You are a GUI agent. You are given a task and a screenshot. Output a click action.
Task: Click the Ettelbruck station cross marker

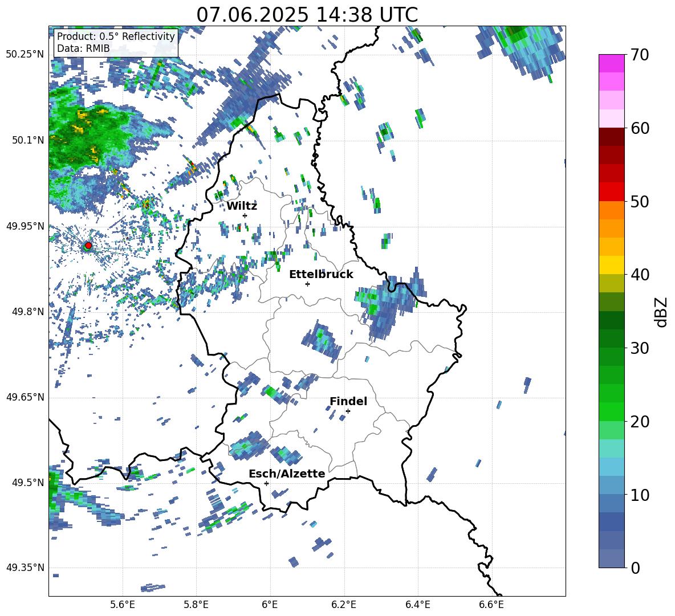[x=307, y=284]
